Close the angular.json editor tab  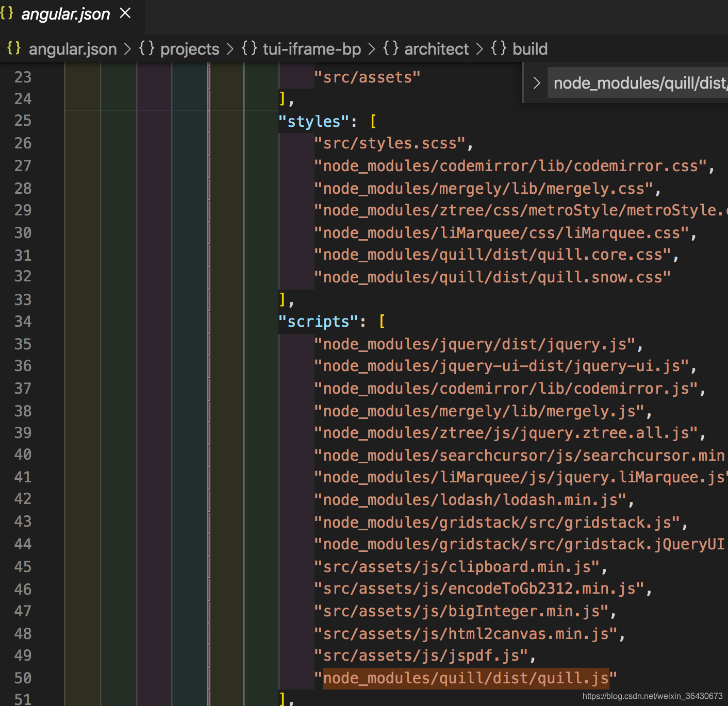click(x=125, y=13)
